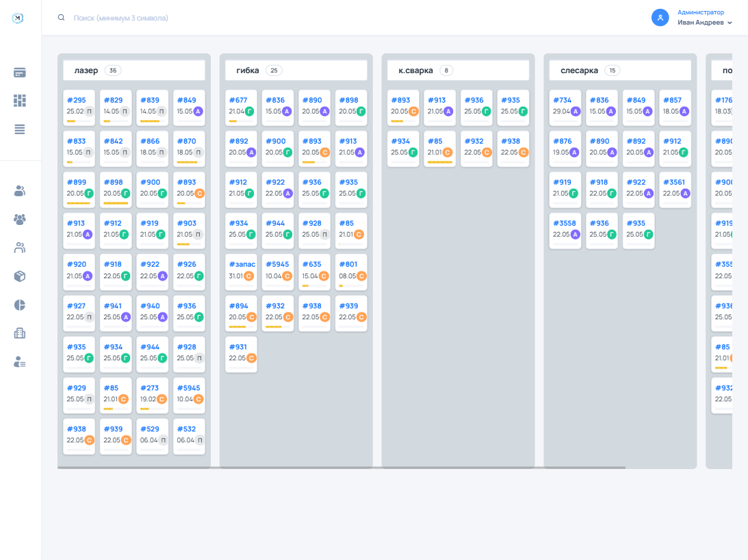This screenshot has height=560, width=748.
Task: Click the purple А badge on слесарка card #734
Action: pyautogui.click(x=576, y=111)
